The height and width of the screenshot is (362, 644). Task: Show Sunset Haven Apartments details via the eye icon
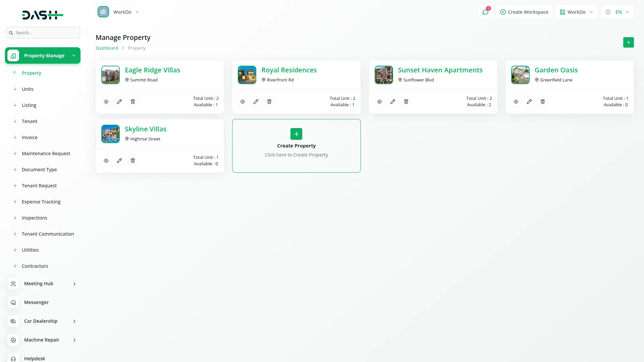379,102
